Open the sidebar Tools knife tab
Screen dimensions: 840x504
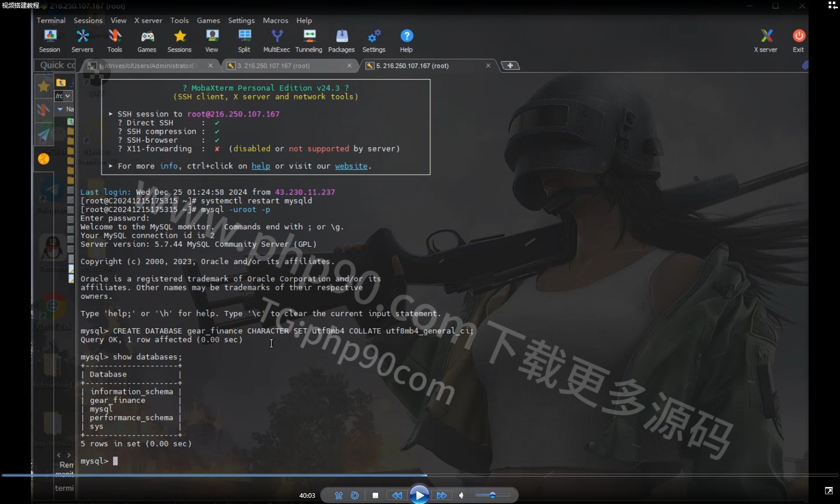(44, 110)
